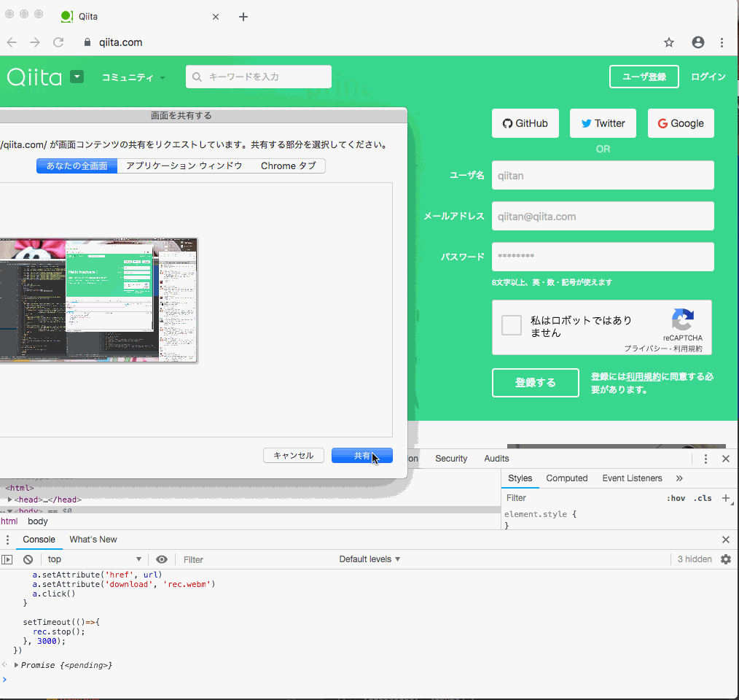Add new style rule with plus icon

(725, 498)
